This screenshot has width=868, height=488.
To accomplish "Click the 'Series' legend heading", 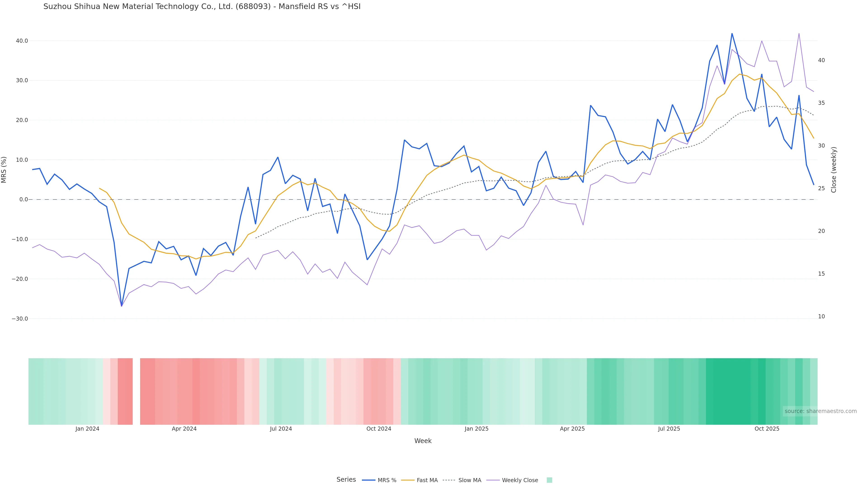I will click(346, 480).
